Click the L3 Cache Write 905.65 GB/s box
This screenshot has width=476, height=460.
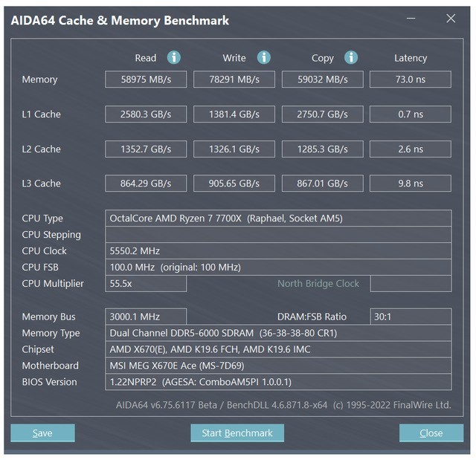[x=234, y=184]
